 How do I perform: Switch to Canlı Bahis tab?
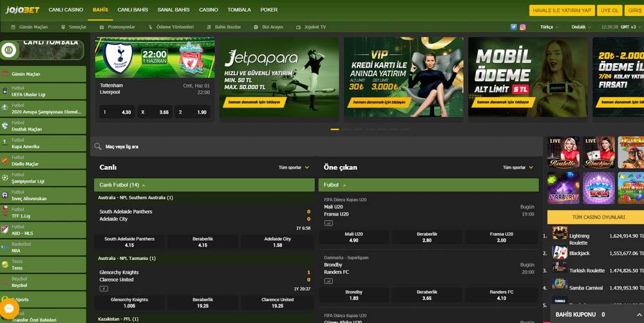tap(133, 10)
